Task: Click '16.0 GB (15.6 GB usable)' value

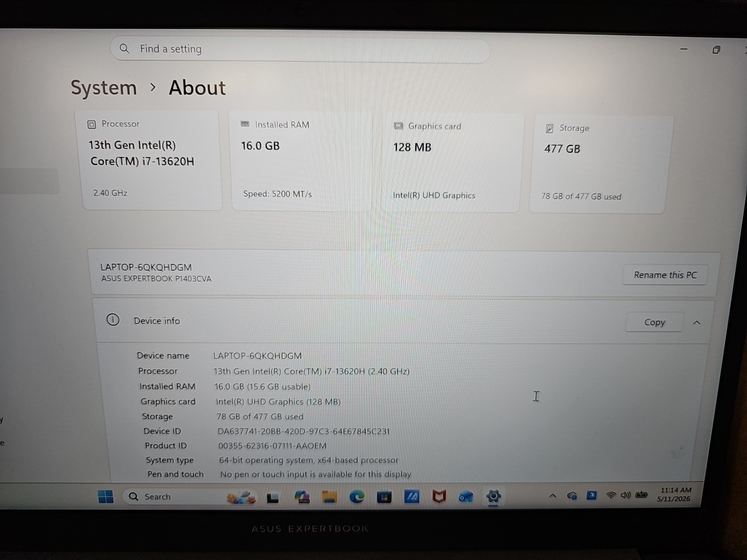Action: (x=262, y=387)
